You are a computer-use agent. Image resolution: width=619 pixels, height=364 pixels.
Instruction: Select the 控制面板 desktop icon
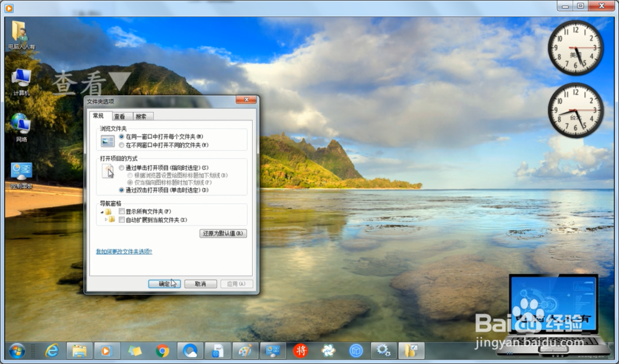coord(21,175)
